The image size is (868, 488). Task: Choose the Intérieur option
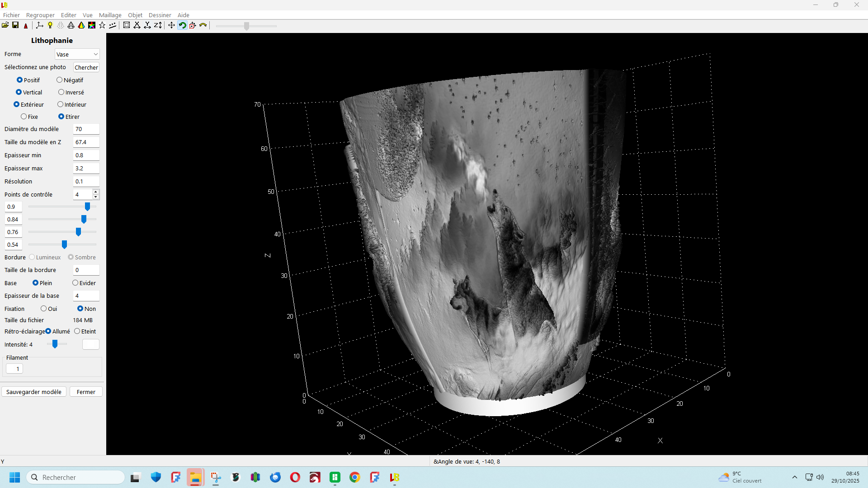coord(61,104)
